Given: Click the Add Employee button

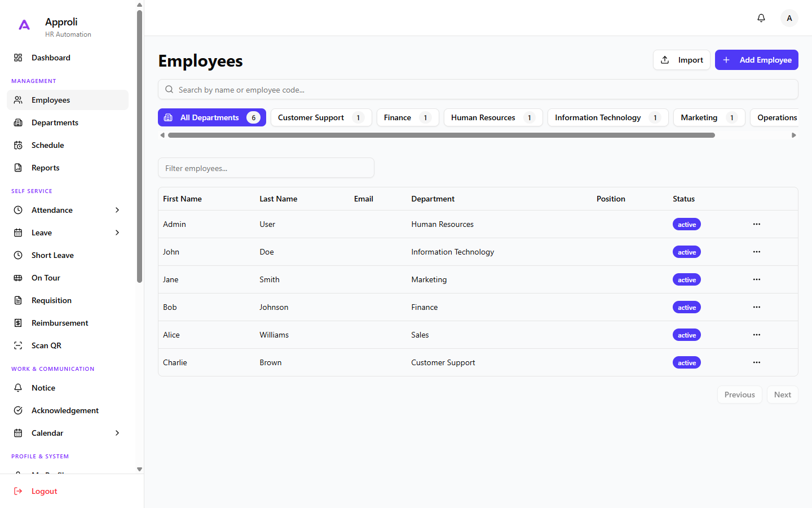Looking at the screenshot, I should 757,60.
